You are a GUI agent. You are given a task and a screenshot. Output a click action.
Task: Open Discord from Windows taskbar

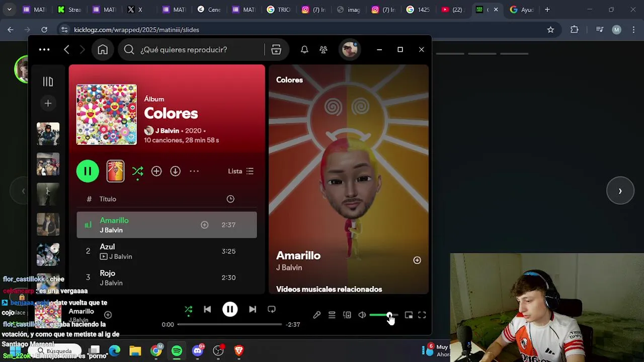click(198, 351)
